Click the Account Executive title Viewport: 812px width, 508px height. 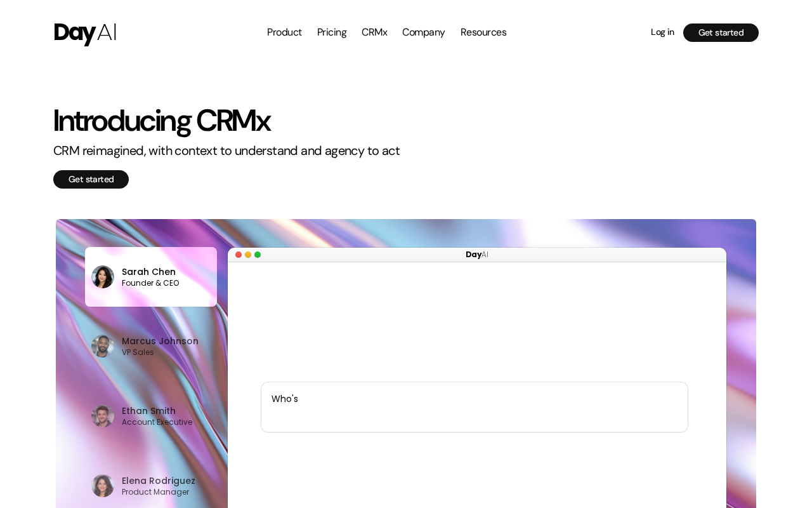pos(157,422)
